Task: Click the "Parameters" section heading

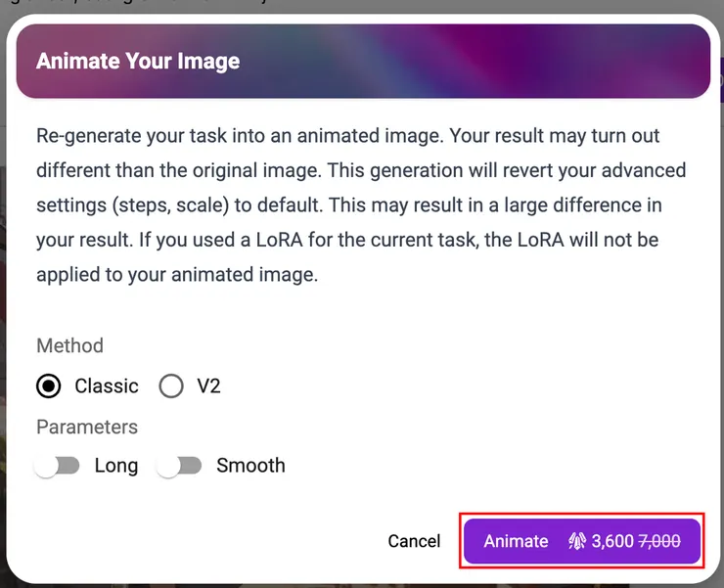Action: [x=87, y=427]
